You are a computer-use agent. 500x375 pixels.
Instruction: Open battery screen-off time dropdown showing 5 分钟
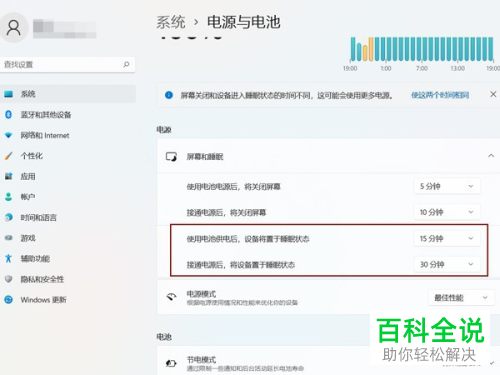pyautogui.click(x=447, y=186)
